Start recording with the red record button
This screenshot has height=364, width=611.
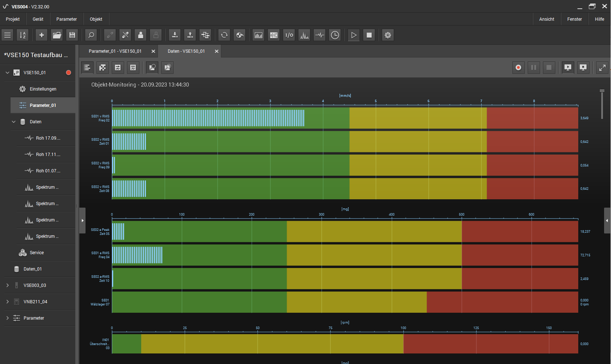coord(518,68)
